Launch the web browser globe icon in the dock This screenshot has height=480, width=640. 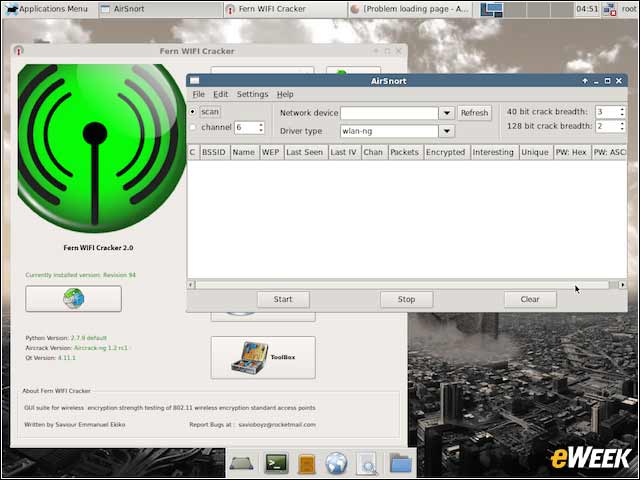336,463
